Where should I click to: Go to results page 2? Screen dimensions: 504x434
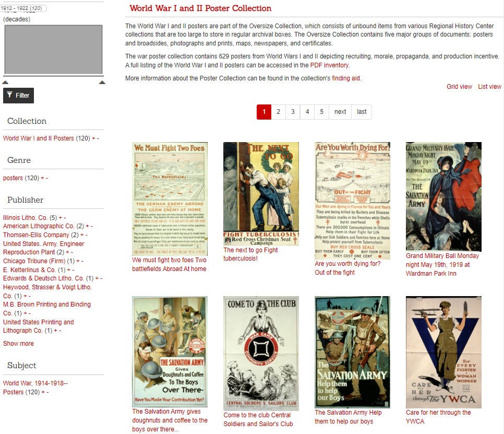coord(279,112)
